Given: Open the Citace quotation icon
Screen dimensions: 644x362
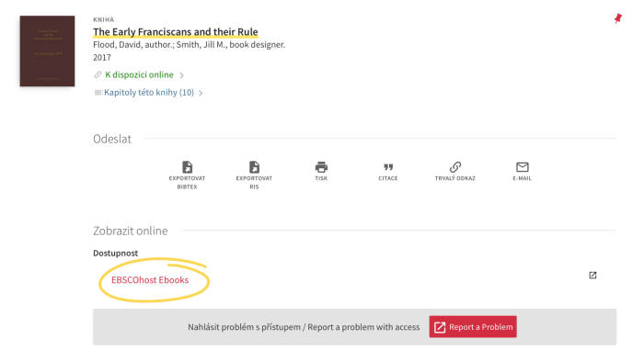Looking at the screenshot, I should [x=388, y=167].
